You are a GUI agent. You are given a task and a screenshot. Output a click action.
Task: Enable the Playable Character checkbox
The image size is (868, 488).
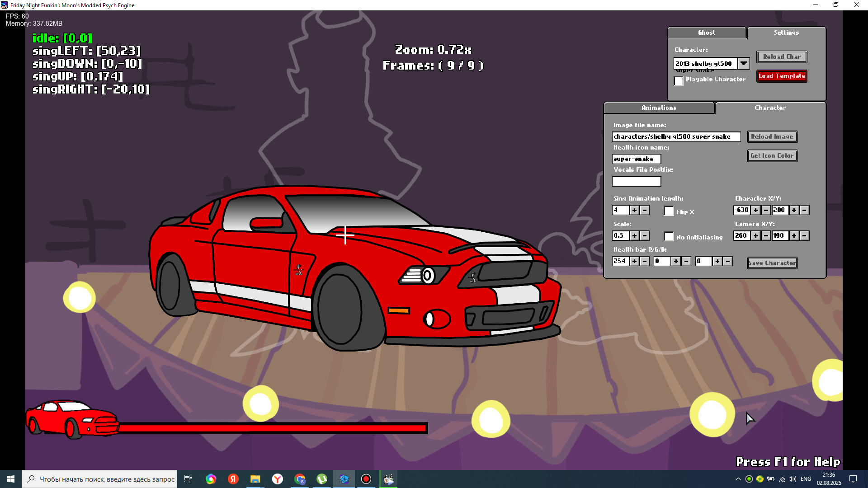pyautogui.click(x=678, y=81)
